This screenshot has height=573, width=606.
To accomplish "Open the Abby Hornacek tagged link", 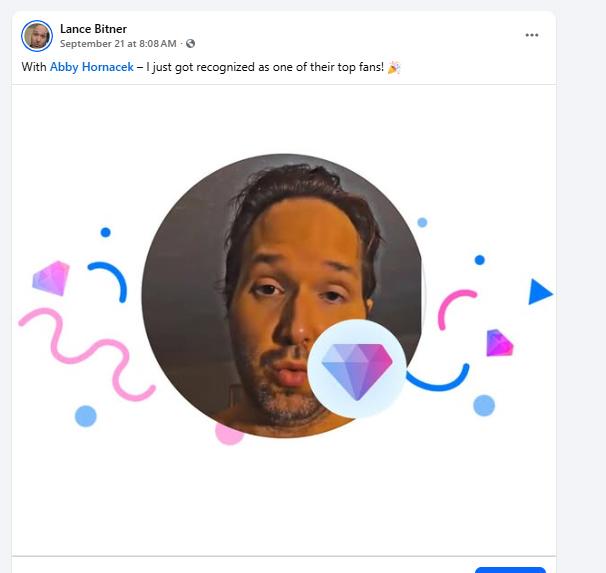I will 91,67.
